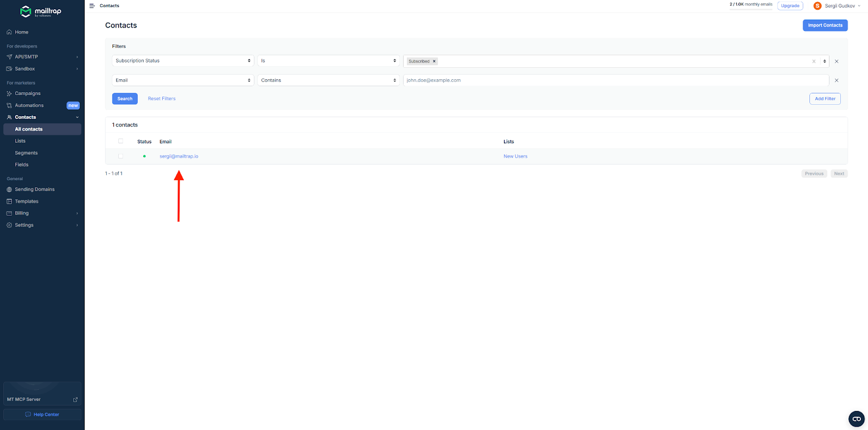Delete the Email filter row
Screen dimensions: 868x430
(x=837, y=80)
